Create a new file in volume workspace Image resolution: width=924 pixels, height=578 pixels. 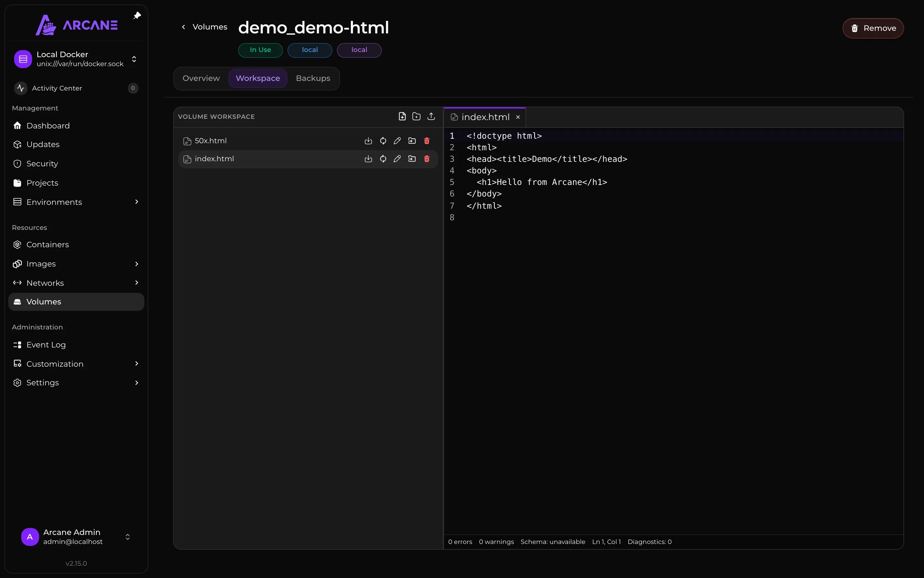402,117
